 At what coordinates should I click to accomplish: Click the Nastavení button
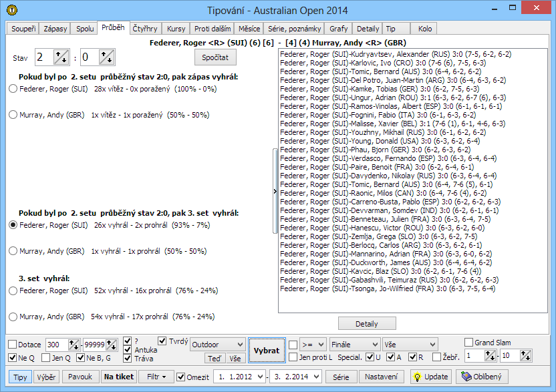(x=382, y=377)
